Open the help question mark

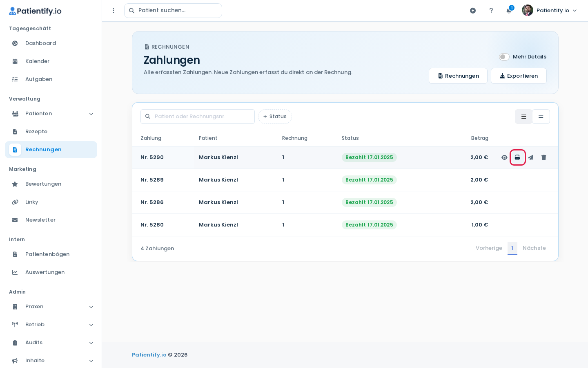click(x=491, y=11)
